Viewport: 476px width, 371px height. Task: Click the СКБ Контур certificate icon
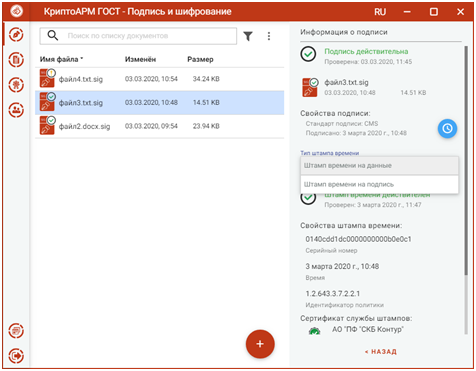pyautogui.click(x=314, y=331)
